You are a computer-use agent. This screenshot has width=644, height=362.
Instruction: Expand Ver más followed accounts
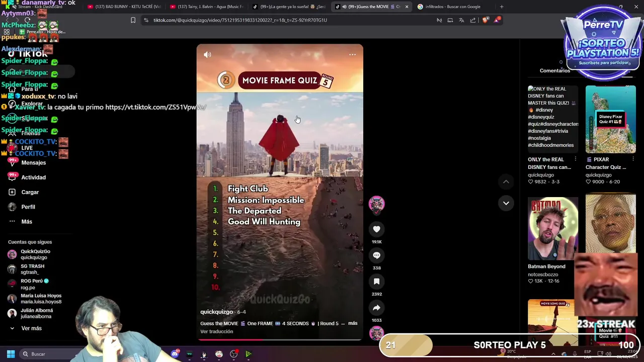click(x=31, y=328)
